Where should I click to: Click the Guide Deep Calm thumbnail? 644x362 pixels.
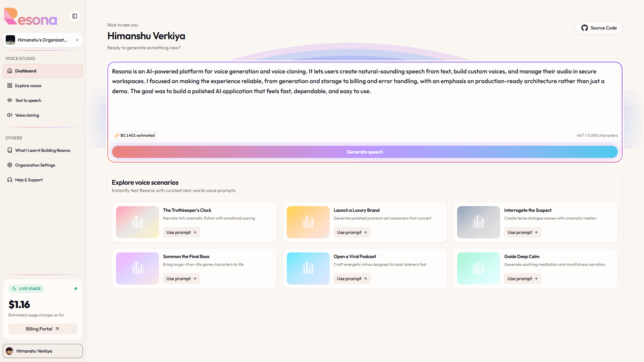(x=479, y=268)
